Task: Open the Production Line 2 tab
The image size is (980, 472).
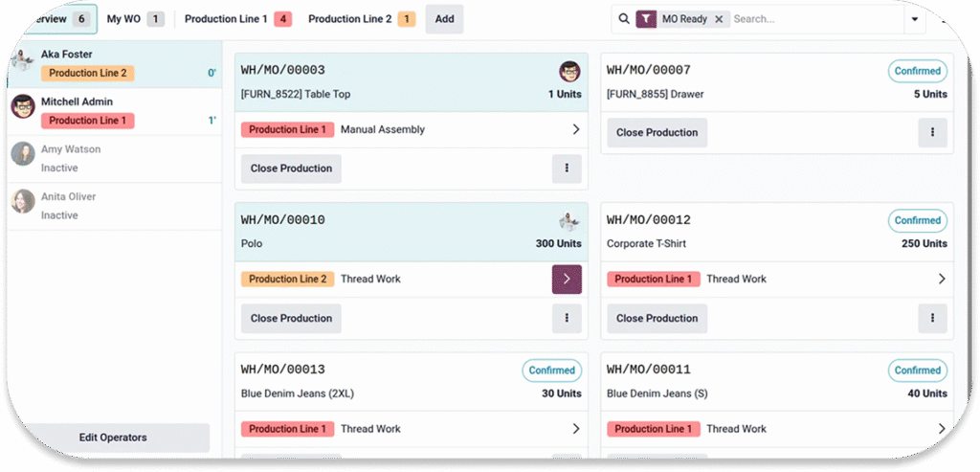Action: tap(361, 19)
